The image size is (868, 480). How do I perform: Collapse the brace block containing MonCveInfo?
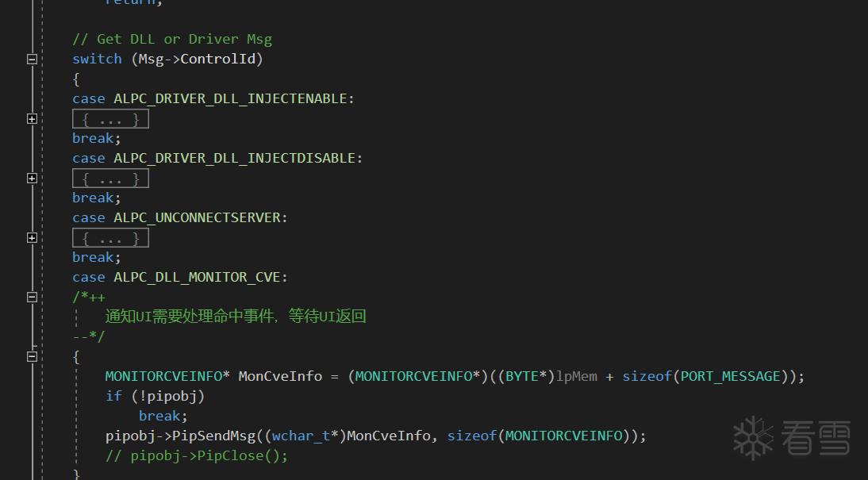click(x=32, y=357)
